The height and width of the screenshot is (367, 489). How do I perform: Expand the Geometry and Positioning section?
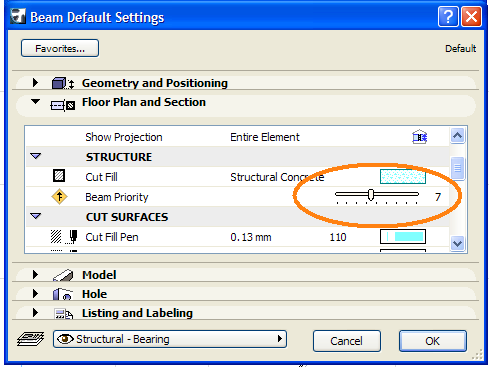(35, 82)
